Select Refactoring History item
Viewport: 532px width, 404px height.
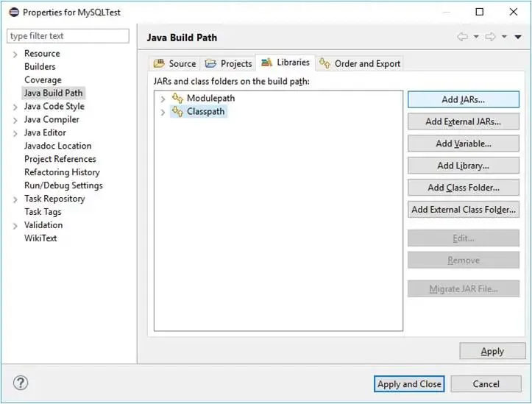[x=62, y=172]
